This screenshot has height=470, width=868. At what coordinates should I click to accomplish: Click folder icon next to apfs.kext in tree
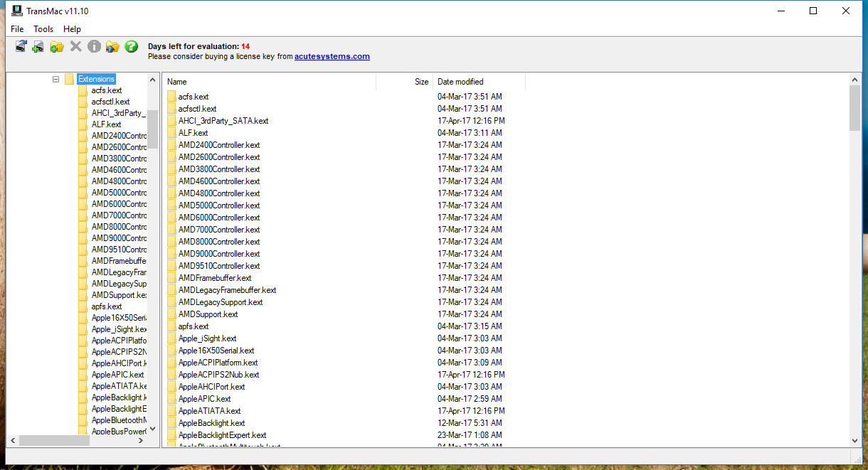tap(83, 306)
